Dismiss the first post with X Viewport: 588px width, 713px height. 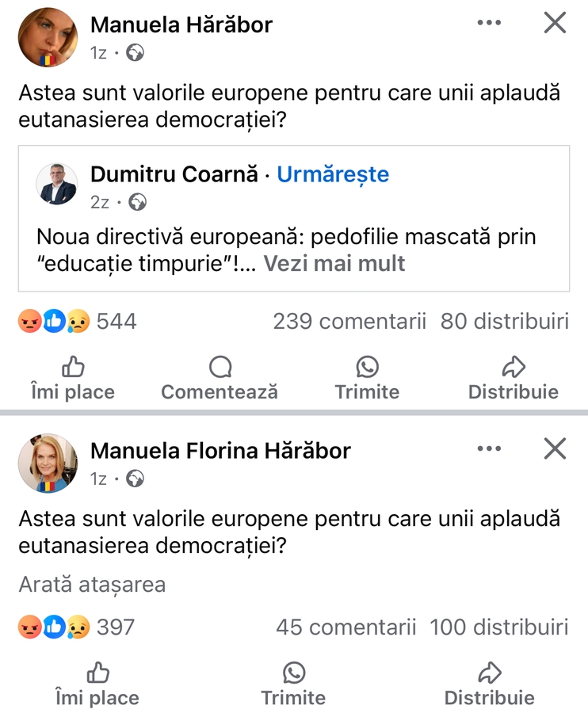pyautogui.click(x=555, y=24)
